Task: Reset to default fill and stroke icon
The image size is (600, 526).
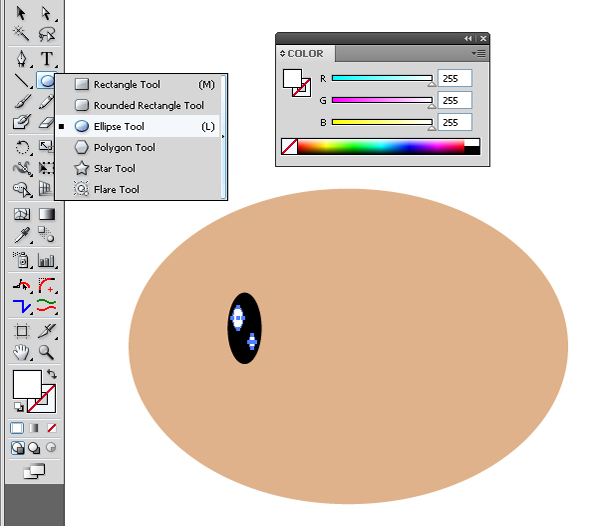Action: [18, 407]
